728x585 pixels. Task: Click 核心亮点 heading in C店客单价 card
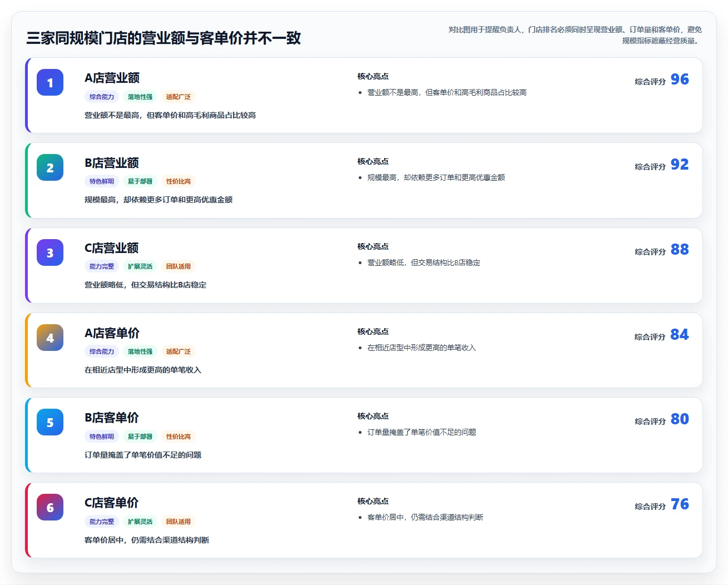click(x=373, y=501)
